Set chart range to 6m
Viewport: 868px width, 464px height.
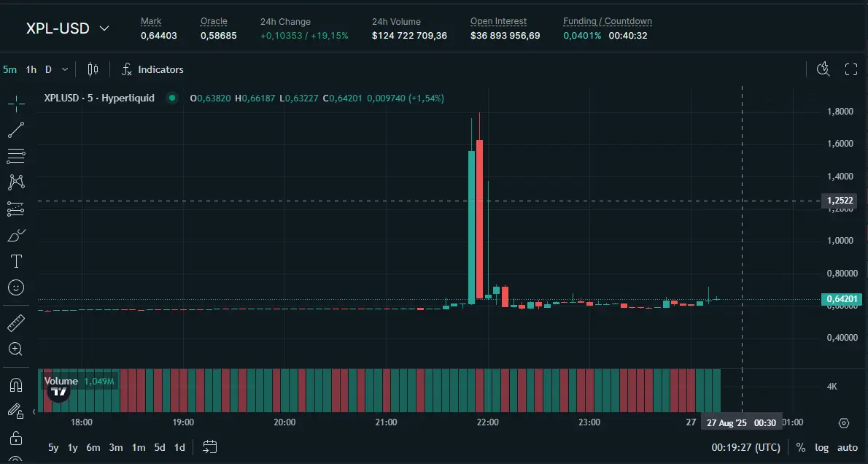pyautogui.click(x=93, y=447)
